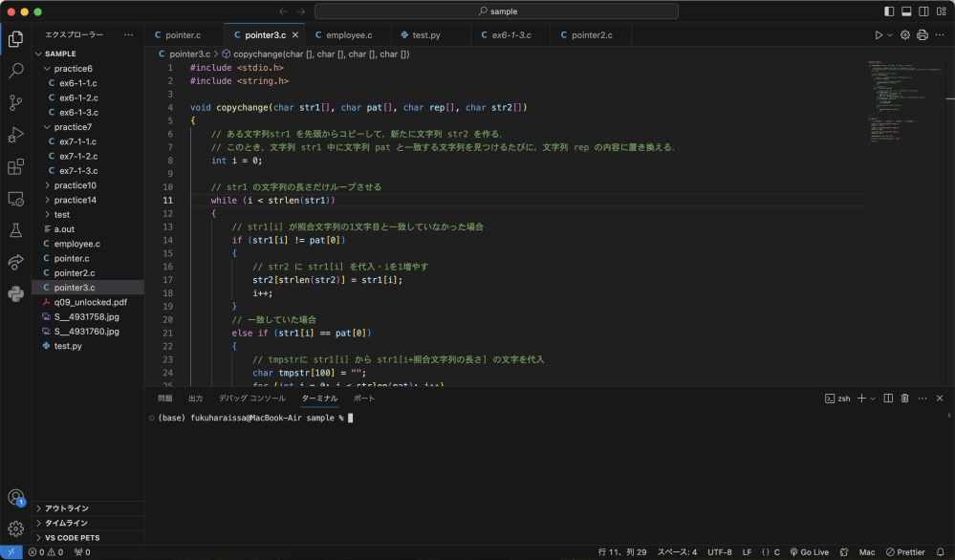This screenshot has height=560, width=955.
Task: Open the Run and Debug view
Action: (x=16, y=135)
